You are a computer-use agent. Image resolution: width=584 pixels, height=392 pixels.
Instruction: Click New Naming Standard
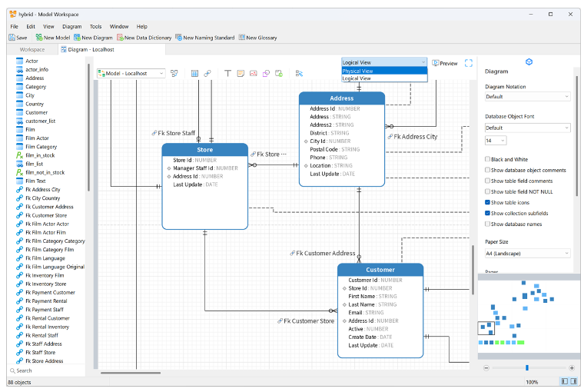click(x=205, y=38)
